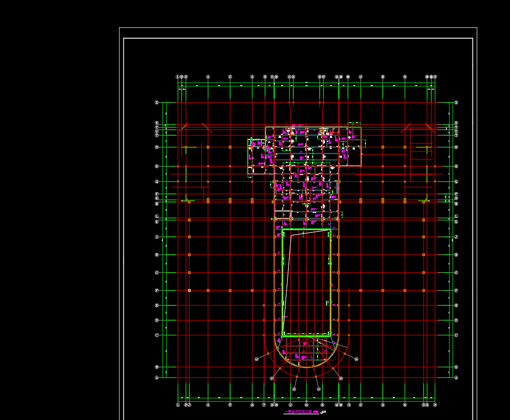The height and width of the screenshot is (420, 510).
Task: Select axis bubble S on the right margin
Action: tap(456, 147)
